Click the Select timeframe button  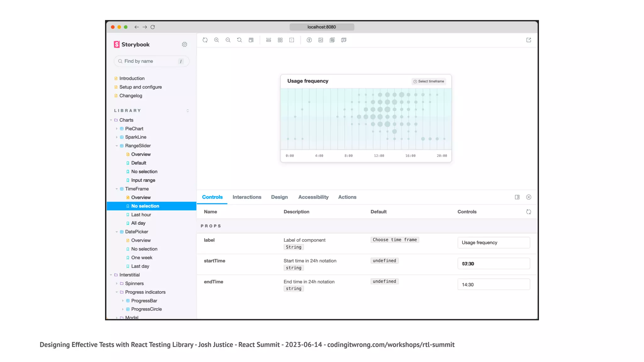pyautogui.click(x=429, y=81)
